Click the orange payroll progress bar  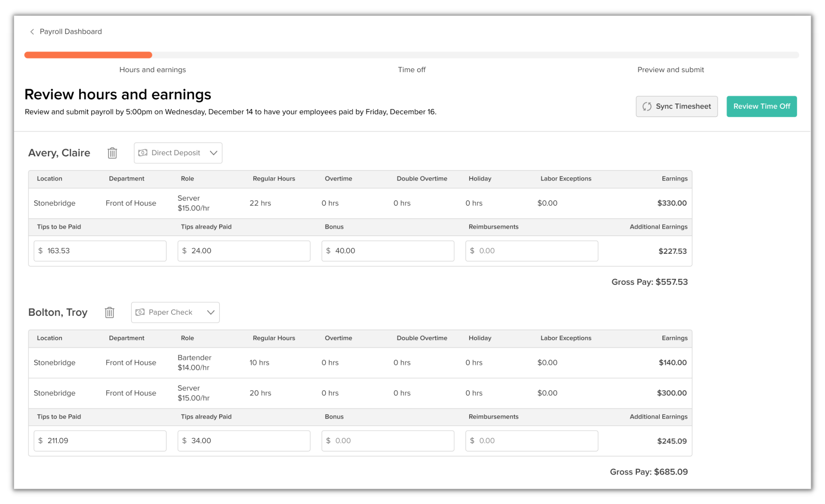pos(88,55)
